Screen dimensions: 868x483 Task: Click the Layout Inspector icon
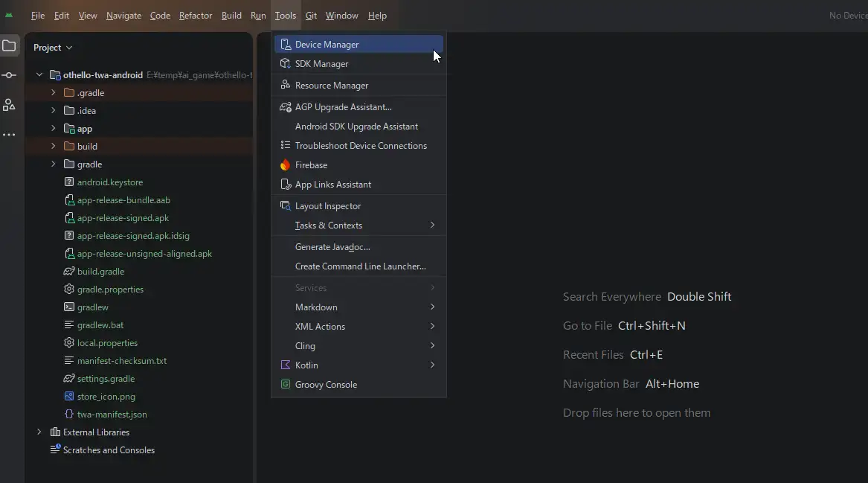pos(286,206)
